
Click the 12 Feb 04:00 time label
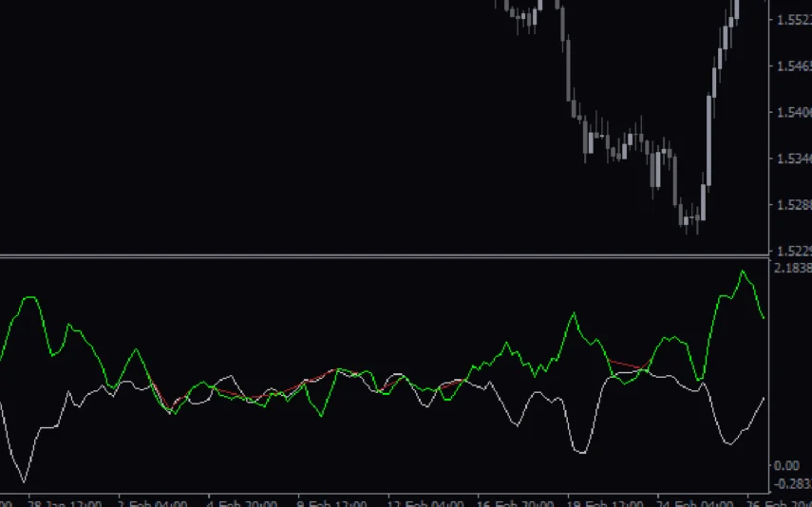coord(425,501)
